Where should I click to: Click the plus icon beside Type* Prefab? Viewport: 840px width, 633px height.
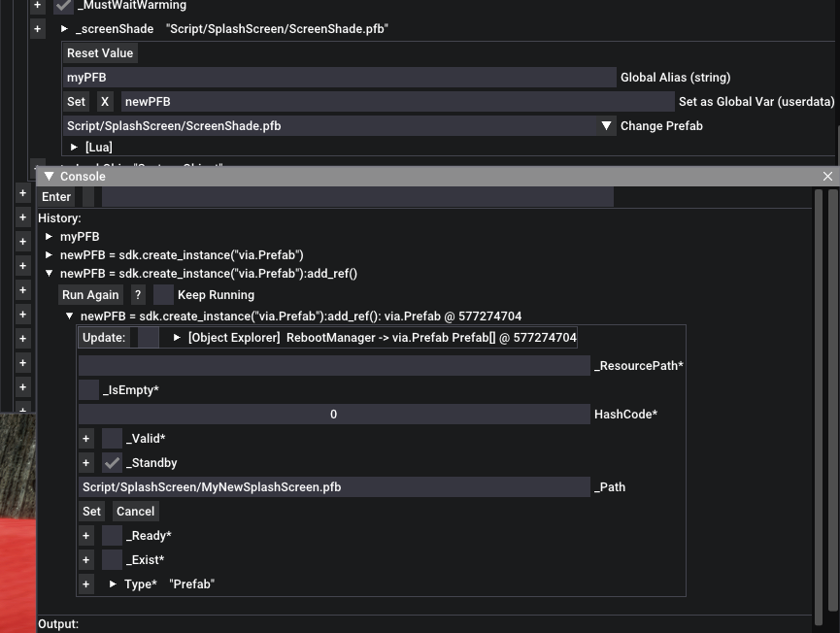(x=86, y=584)
